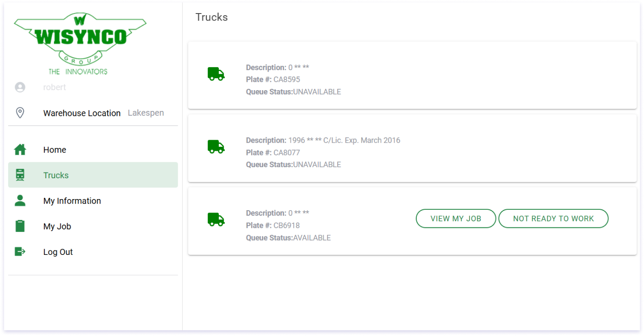Click the Log Out arrow icon
The width and height of the screenshot is (644, 336).
(20, 252)
